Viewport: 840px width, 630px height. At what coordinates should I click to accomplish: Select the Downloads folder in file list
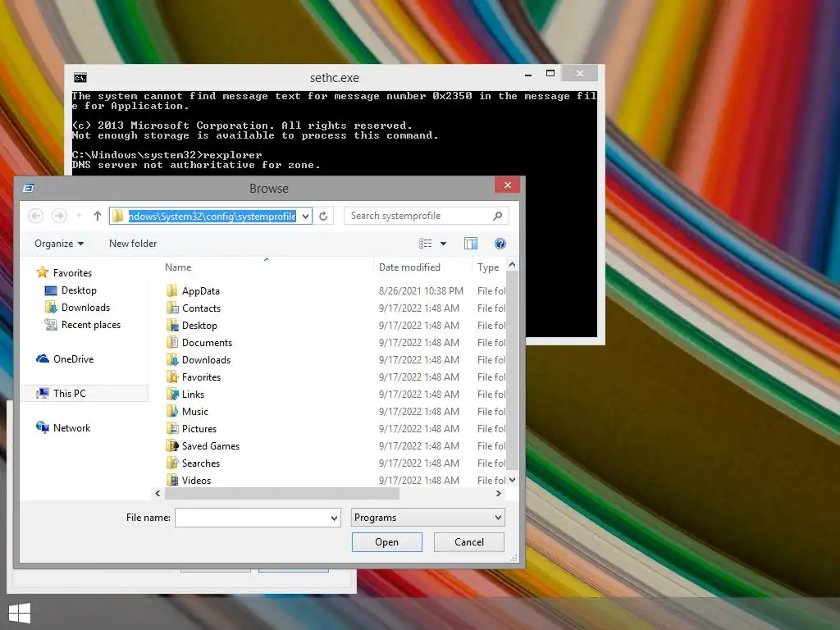click(x=206, y=360)
